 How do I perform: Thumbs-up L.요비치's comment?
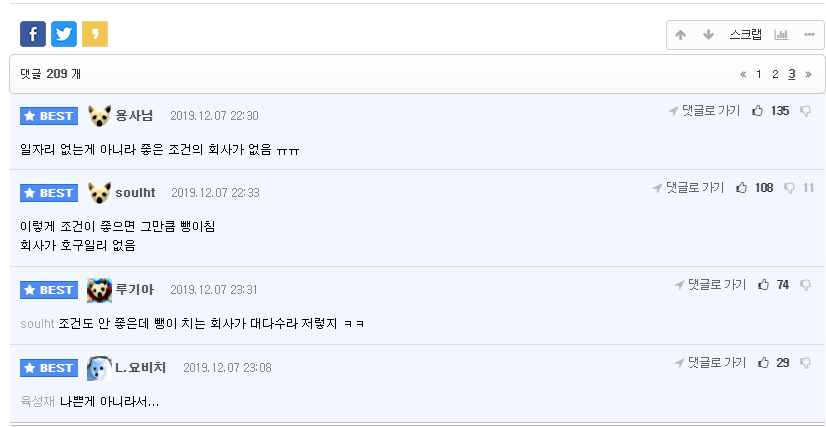pyautogui.click(x=764, y=362)
